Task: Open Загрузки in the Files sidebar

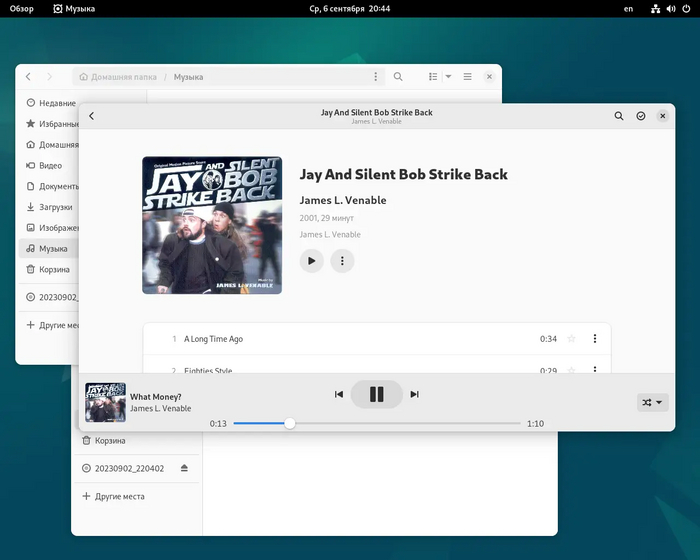Action: click(51, 207)
